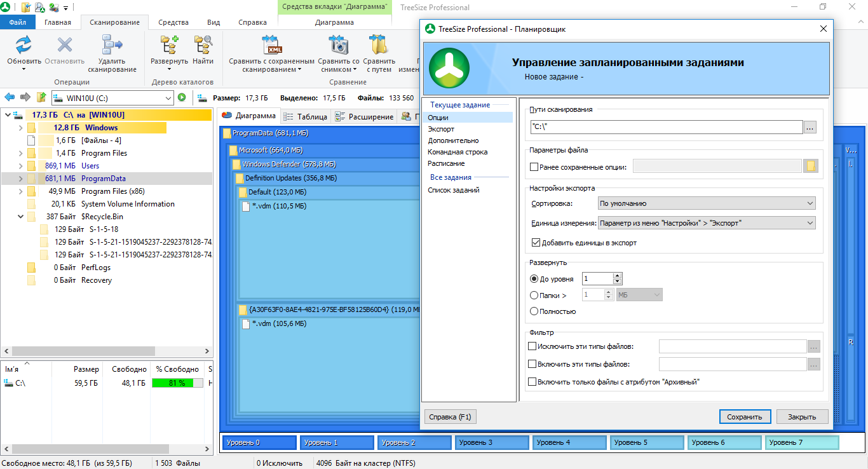868x469 pixels.
Task: Open Список заданий in scheduler sidebar
Action: pyautogui.click(x=454, y=190)
